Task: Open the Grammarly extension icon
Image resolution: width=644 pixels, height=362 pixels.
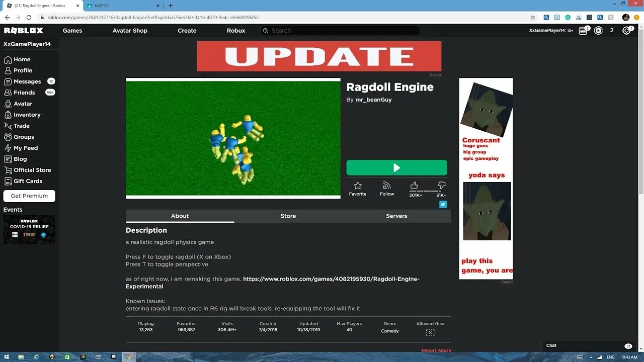Action: coord(568,17)
